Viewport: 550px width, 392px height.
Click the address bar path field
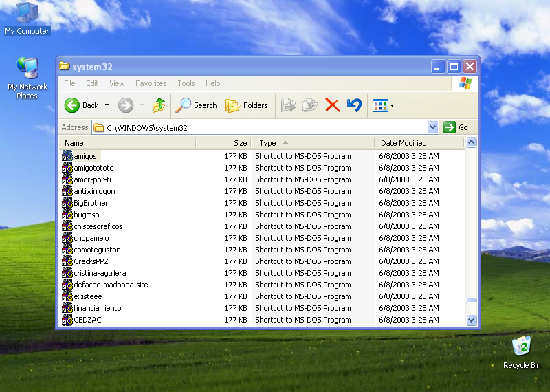[260, 127]
